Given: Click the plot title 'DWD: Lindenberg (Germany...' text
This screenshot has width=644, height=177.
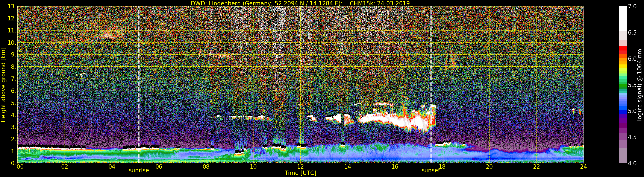Looking at the screenshot, I should coord(300,3).
